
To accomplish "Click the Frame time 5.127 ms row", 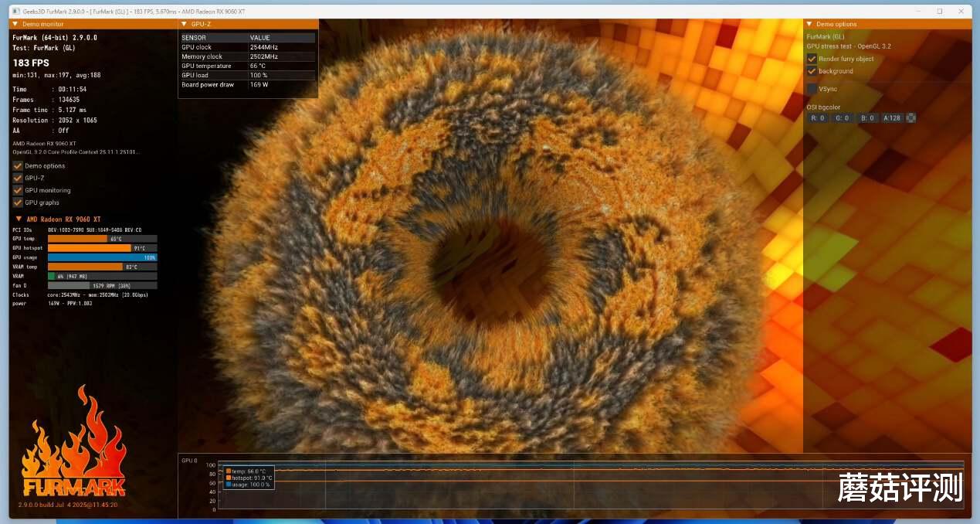I will pos(49,110).
